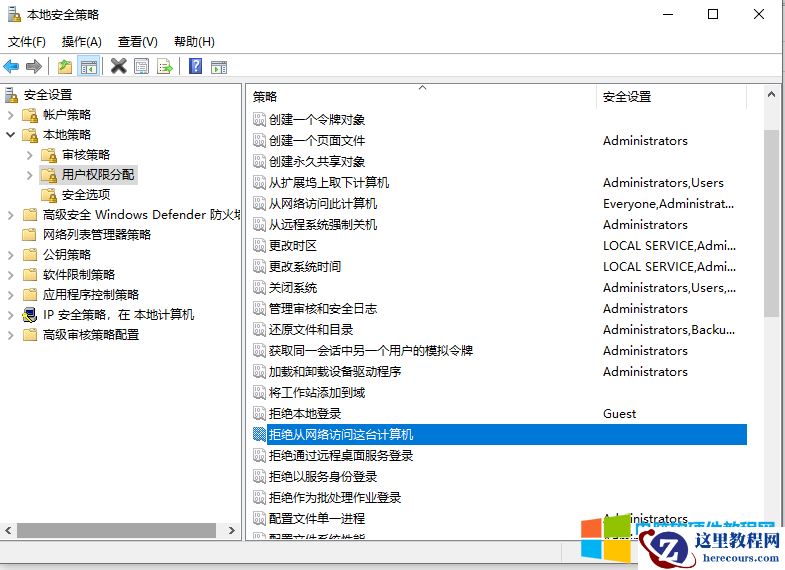Select 用户权限分配 in the tree
Image resolution: width=785 pixels, height=570 pixels.
98,175
